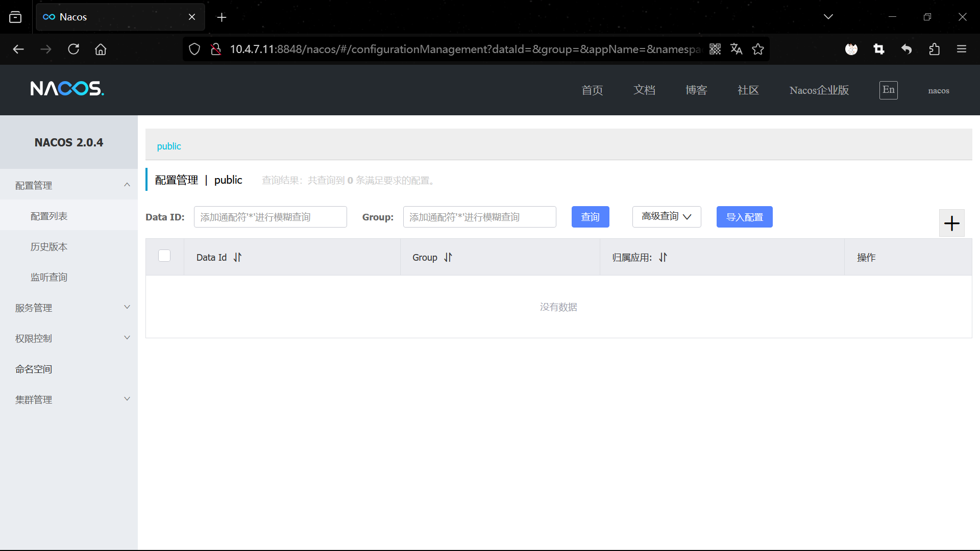Click the plus icon to create configuration
This screenshot has width=980, height=551.
pos(951,223)
